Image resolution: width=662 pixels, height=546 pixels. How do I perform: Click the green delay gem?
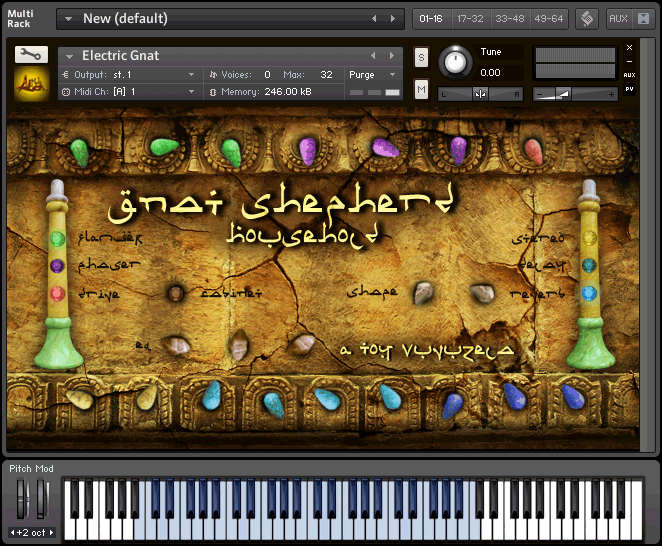[589, 266]
